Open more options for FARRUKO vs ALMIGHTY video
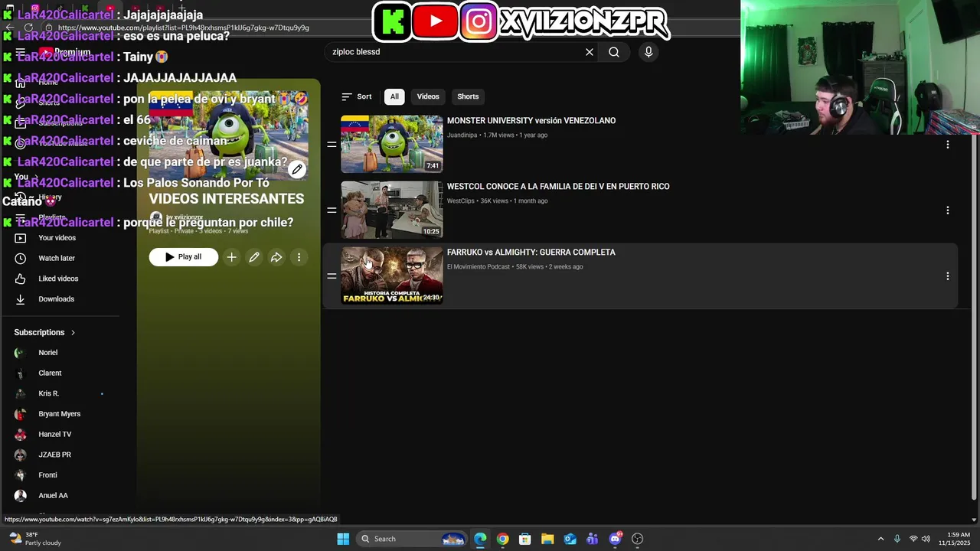This screenshot has height=551, width=980. coord(948,276)
